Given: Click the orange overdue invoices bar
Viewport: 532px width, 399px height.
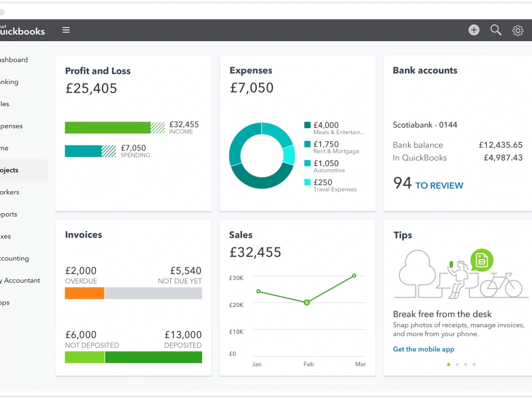Looking at the screenshot, I should (85, 293).
